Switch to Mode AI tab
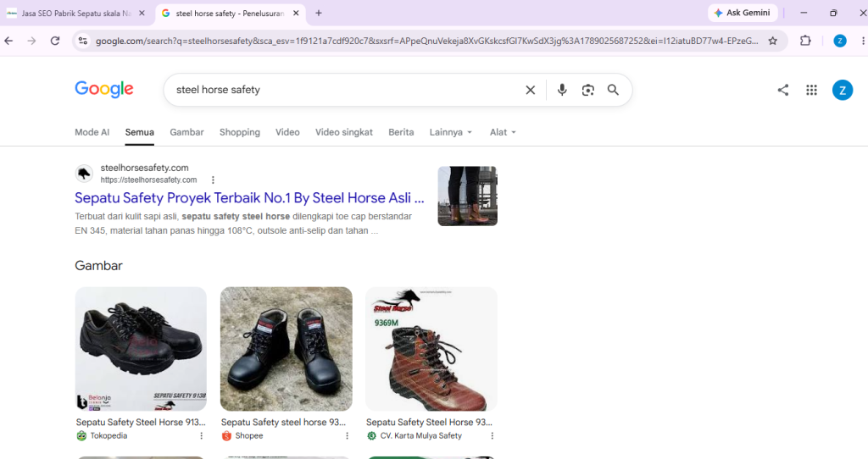This screenshot has width=868, height=459. (92, 132)
